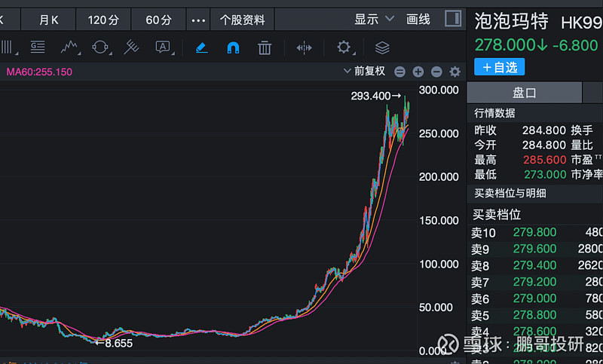Select the circle cycle drawing tool
The height and width of the screenshot is (364, 603).
[x=101, y=47]
